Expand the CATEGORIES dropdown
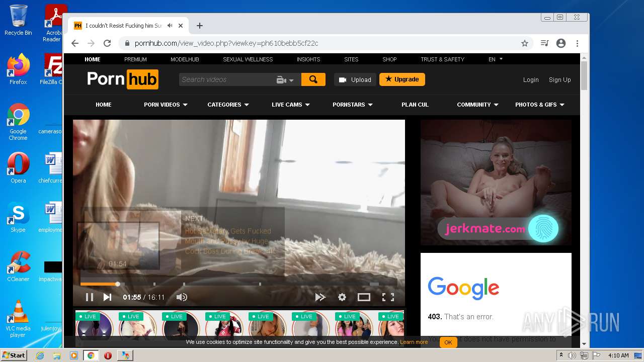 (x=228, y=105)
